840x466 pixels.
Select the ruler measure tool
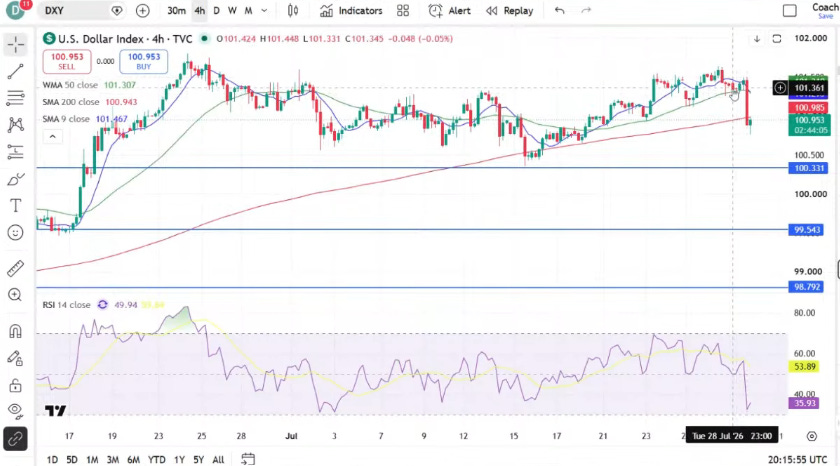(x=16, y=268)
